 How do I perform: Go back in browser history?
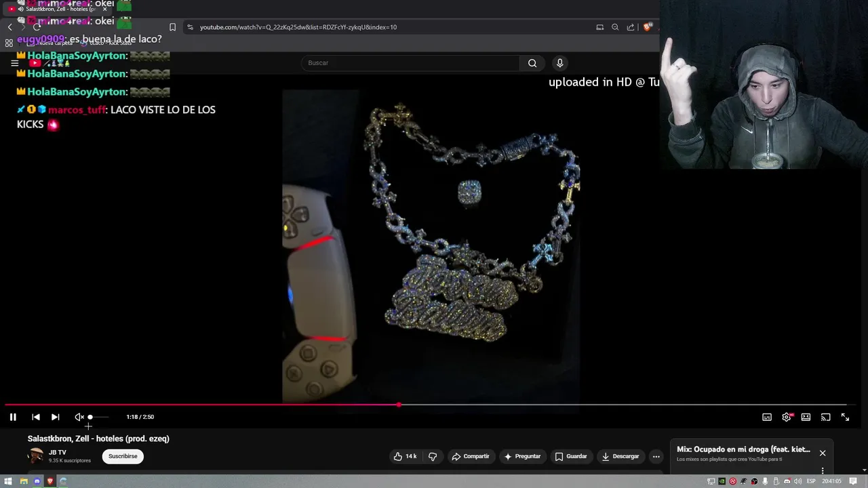coord(9,27)
